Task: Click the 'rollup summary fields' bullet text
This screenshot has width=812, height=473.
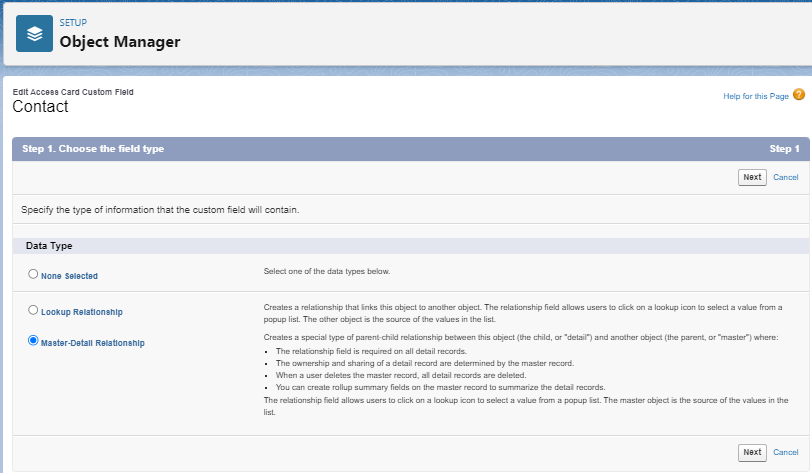Action: (440, 387)
